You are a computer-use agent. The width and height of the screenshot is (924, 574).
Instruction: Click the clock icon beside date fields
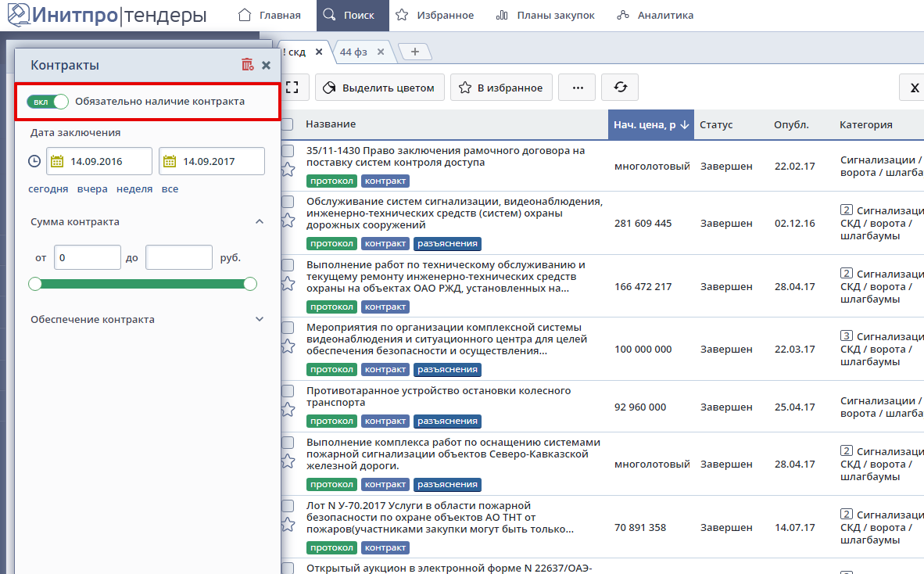click(x=34, y=162)
